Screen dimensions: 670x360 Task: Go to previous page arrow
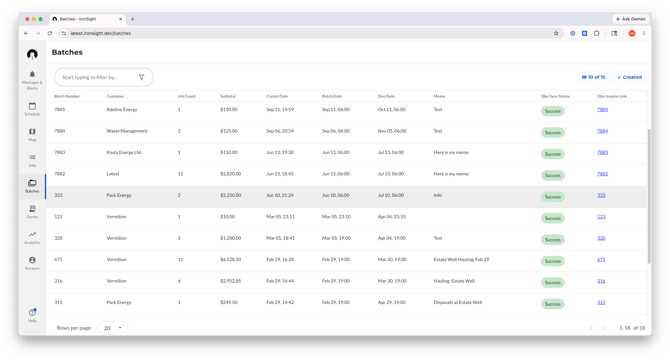[591, 328]
